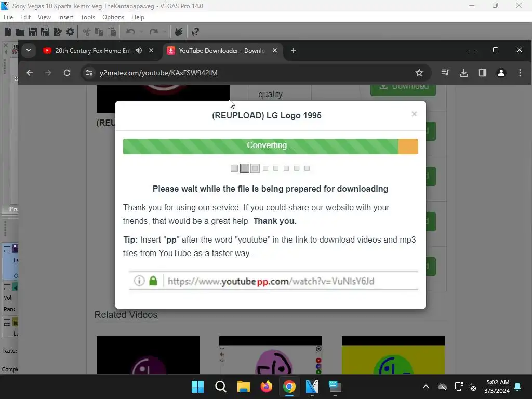Click Undo arrow in VEGAS toolbar

(130, 32)
